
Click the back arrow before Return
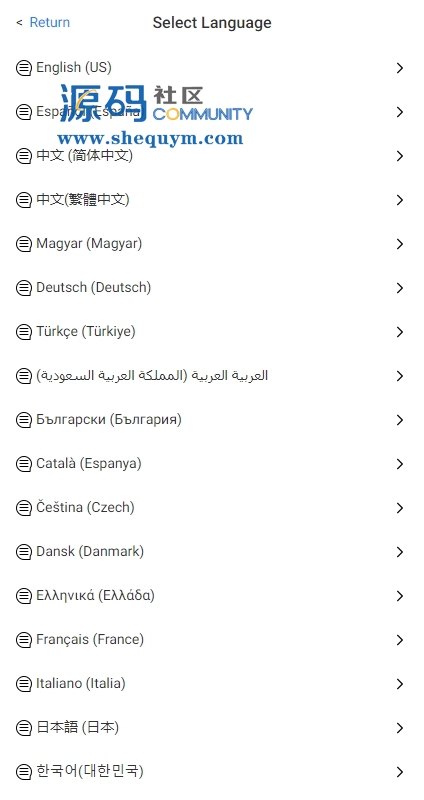[x=19, y=22]
